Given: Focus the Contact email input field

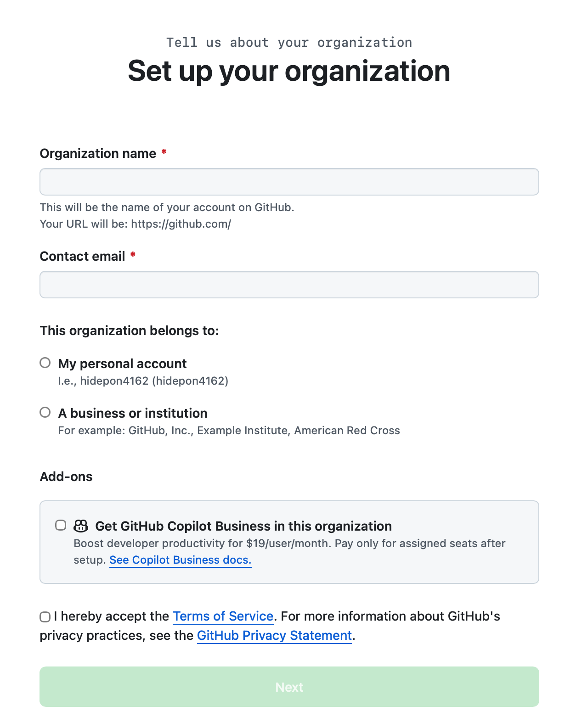Looking at the screenshot, I should tap(289, 285).
